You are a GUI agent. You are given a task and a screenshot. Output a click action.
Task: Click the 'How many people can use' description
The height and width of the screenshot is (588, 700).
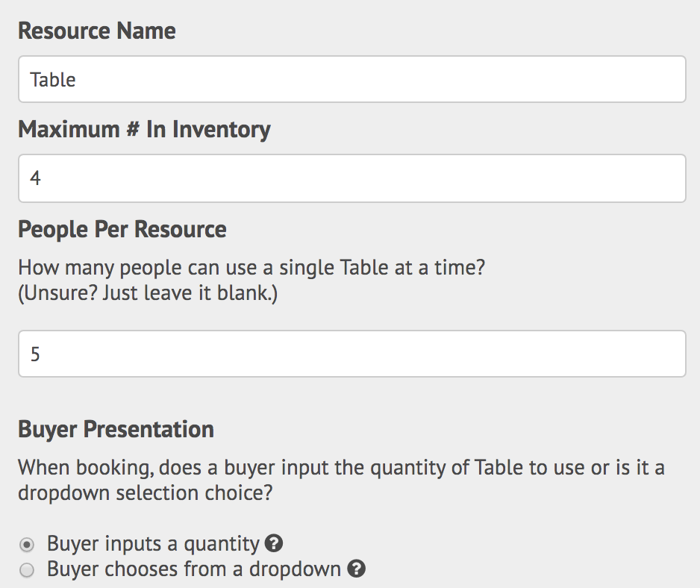coord(251,268)
